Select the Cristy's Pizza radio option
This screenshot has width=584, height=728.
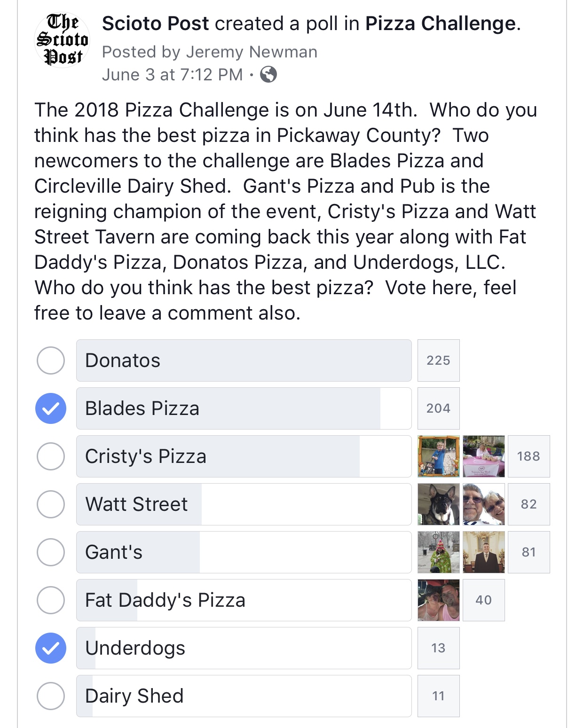(51, 456)
